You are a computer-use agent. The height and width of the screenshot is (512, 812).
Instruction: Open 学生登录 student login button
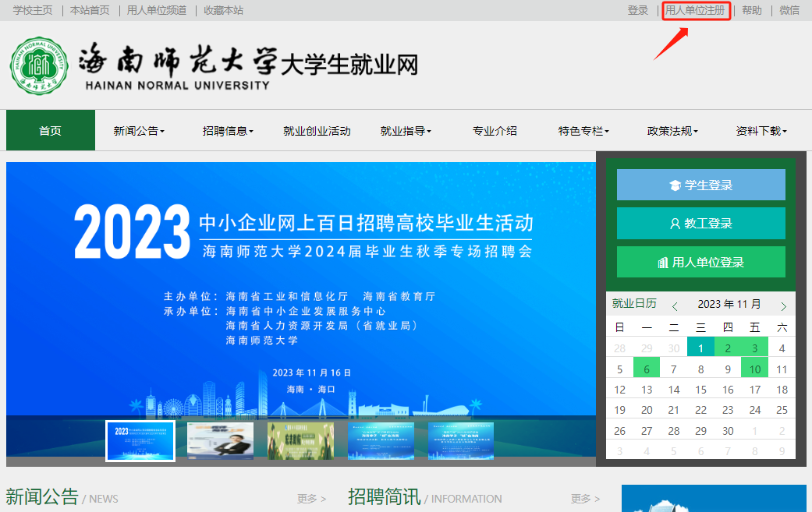pos(700,185)
